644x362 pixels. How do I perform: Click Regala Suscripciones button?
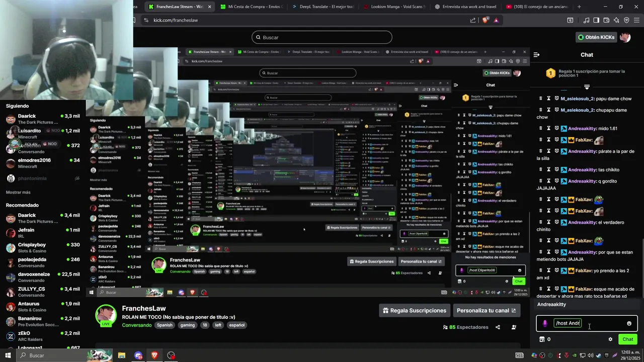(414, 311)
